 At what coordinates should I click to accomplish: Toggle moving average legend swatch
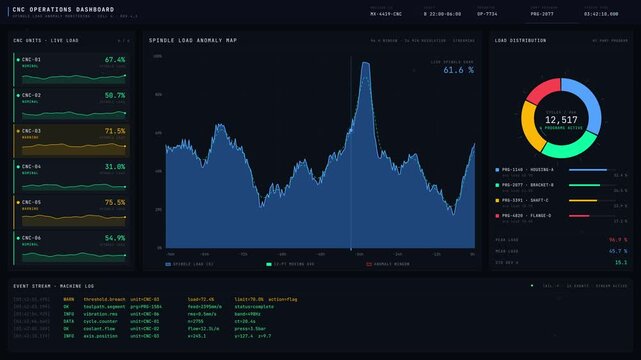click(269, 264)
